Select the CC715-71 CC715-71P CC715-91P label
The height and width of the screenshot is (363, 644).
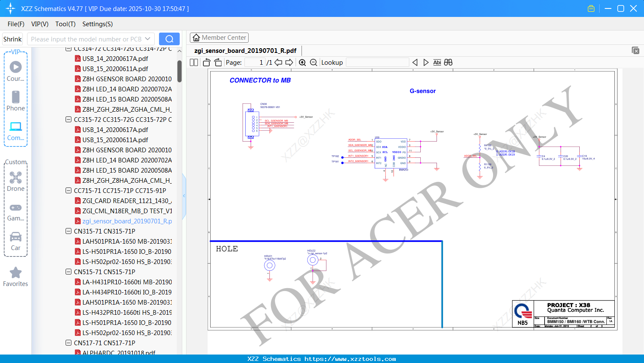(120, 190)
